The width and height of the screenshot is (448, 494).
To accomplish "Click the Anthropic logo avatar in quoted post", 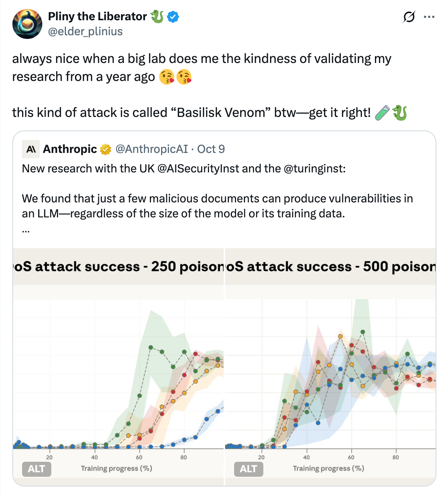I will tap(31, 149).
